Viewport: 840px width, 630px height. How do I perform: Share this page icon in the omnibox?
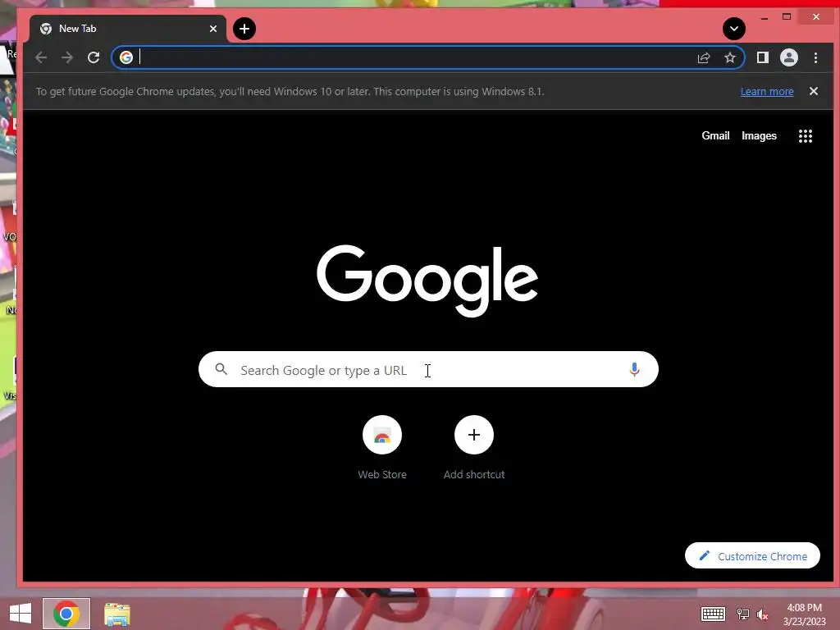(704, 57)
